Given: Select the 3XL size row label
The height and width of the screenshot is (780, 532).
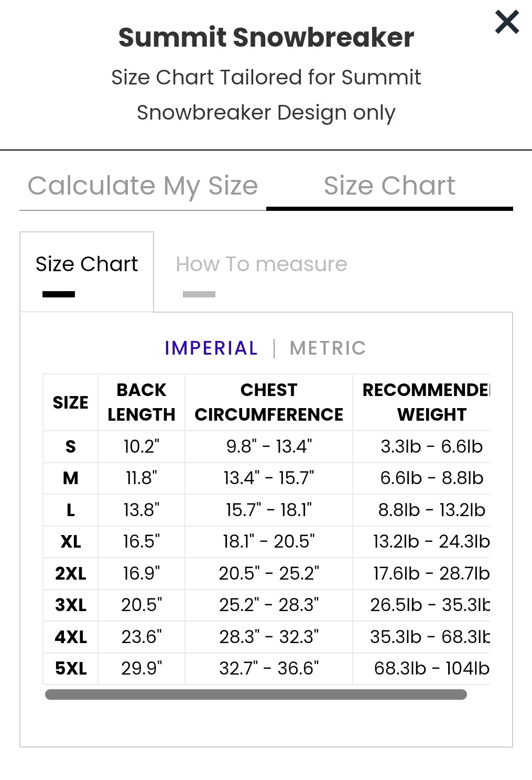Looking at the screenshot, I should (70, 605).
